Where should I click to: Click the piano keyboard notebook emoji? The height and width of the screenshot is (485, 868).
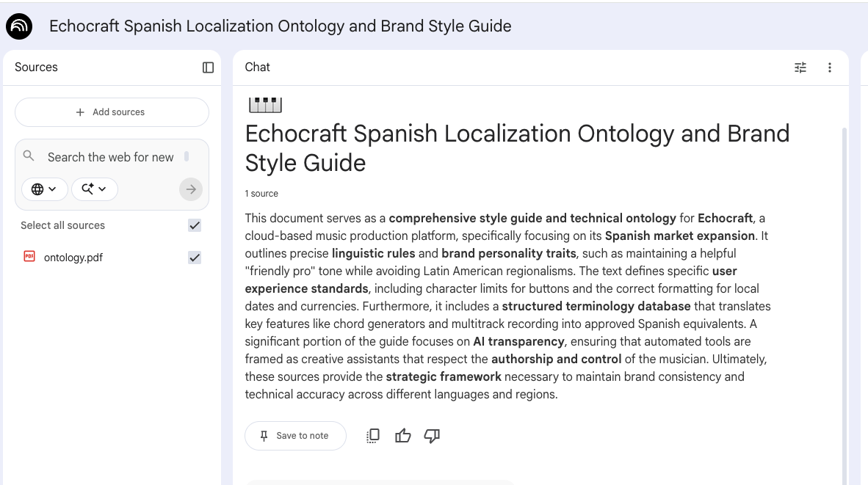click(x=265, y=104)
